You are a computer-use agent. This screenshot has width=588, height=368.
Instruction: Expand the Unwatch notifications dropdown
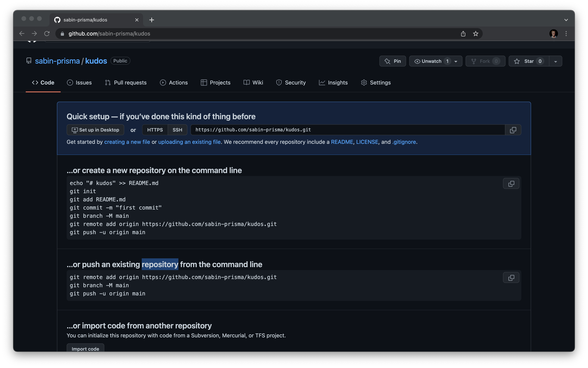456,61
